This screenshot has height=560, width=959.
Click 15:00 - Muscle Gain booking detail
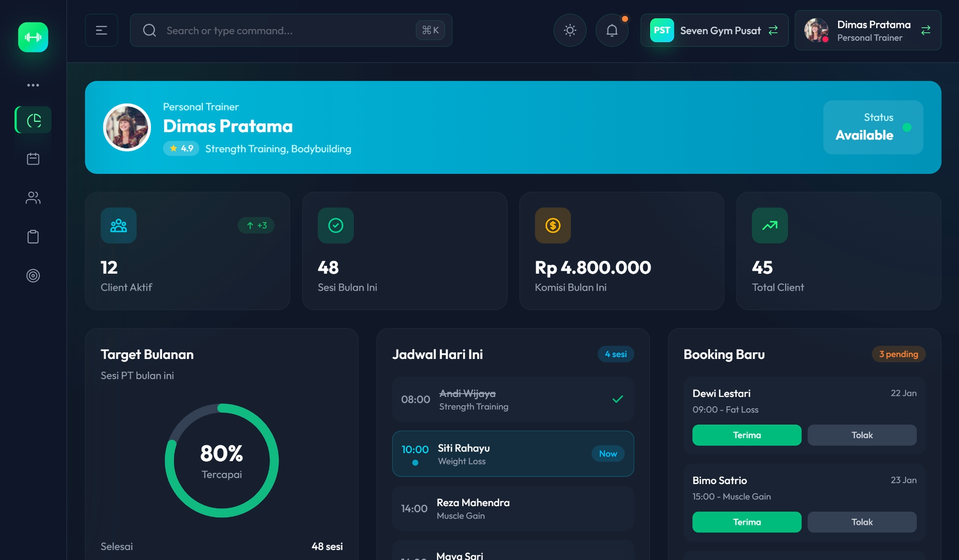pos(731,497)
